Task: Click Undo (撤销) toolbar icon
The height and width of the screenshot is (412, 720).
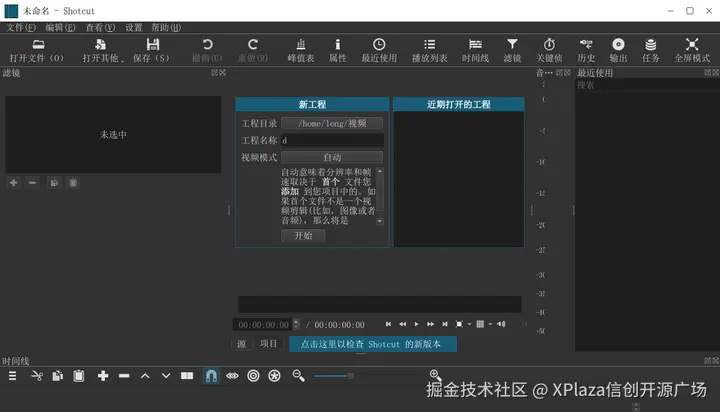Action: 207,51
